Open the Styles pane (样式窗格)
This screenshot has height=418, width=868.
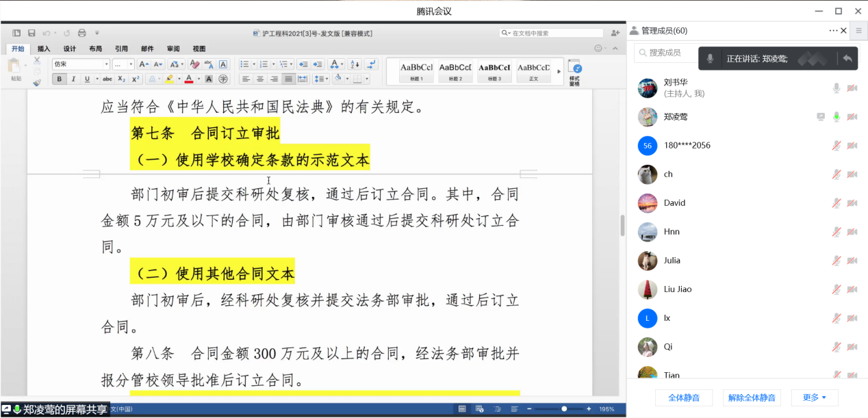click(x=575, y=72)
